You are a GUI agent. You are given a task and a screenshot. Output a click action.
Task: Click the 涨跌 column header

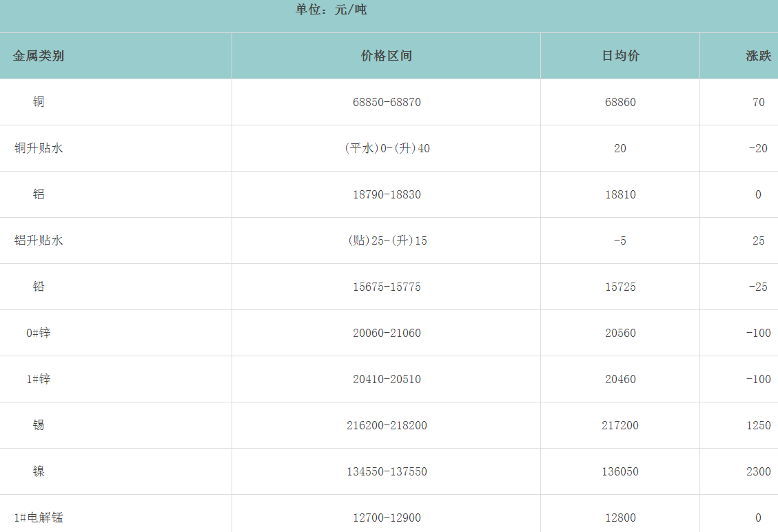[x=758, y=56]
